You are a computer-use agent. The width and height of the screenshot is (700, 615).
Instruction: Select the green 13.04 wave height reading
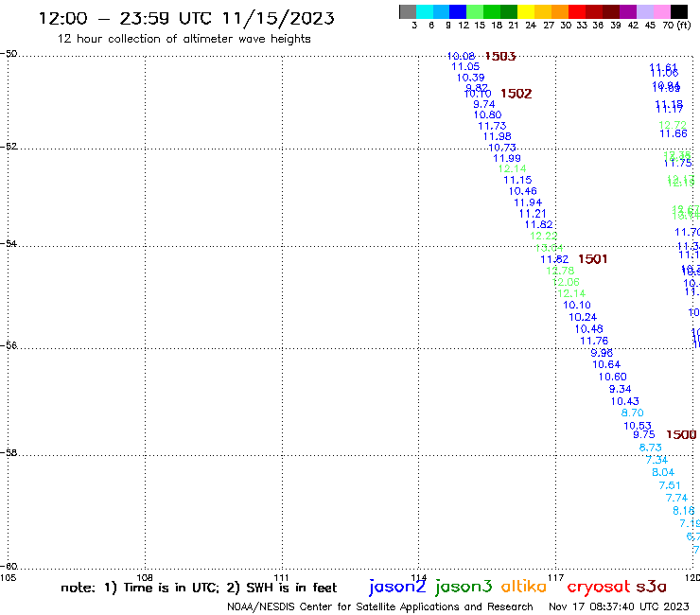(549, 248)
